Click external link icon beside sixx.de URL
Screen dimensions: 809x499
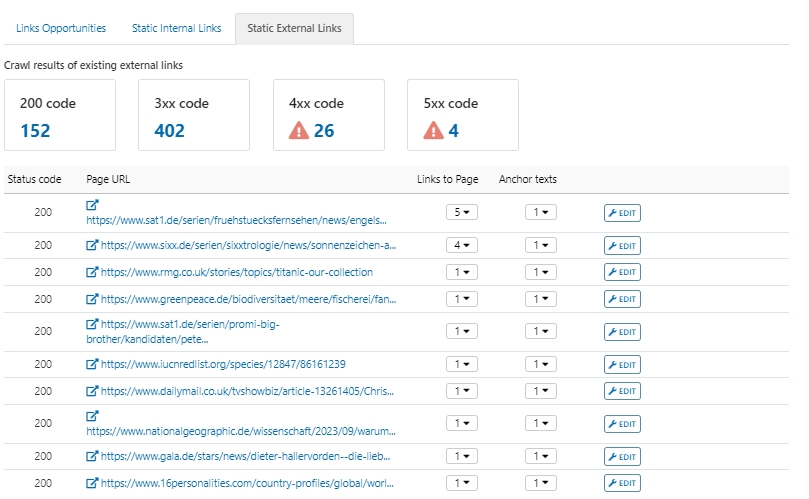[x=92, y=245]
